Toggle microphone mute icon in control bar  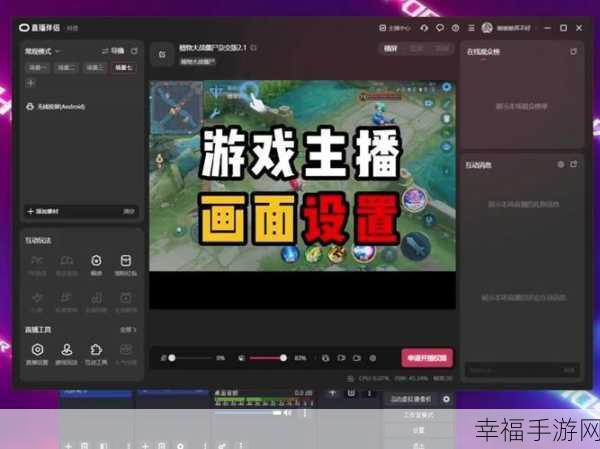coord(164,358)
